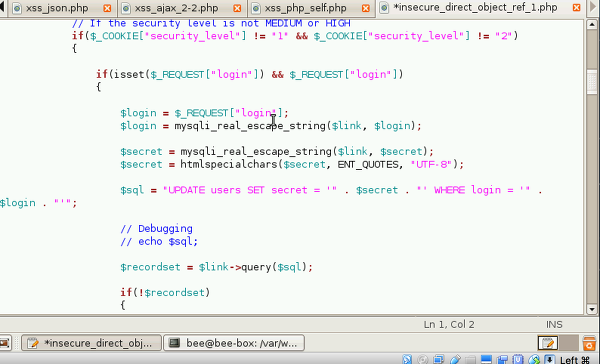Click the VirtualBox recording icon
The width and height of the screenshot is (600, 364).
(x=502, y=360)
